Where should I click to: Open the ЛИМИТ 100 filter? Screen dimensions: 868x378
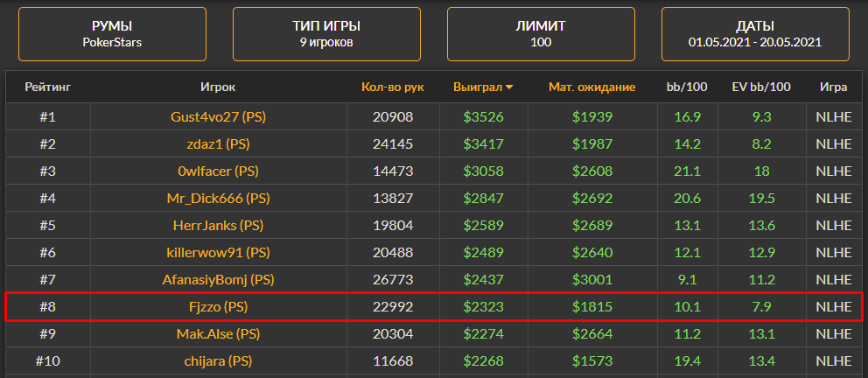tap(541, 34)
